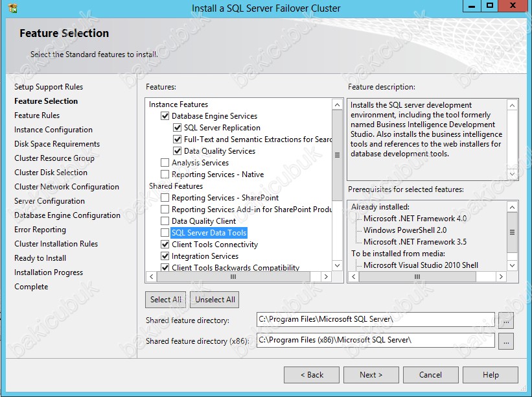The width and height of the screenshot is (532, 397).
Task: Click Cluster Resource Group step
Action: click(x=54, y=158)
